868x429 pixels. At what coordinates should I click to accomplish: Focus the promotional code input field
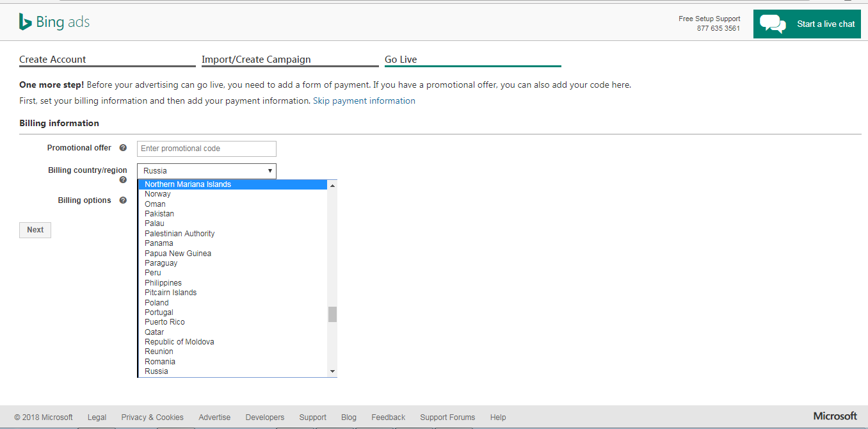point(207,149)
